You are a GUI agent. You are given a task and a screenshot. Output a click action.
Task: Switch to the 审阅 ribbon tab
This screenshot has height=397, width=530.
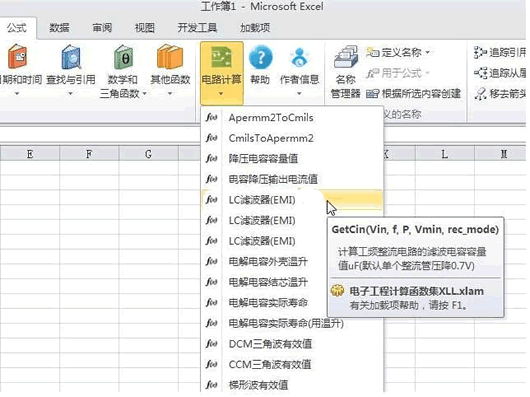pyautogui.click(x=102, y=28)
